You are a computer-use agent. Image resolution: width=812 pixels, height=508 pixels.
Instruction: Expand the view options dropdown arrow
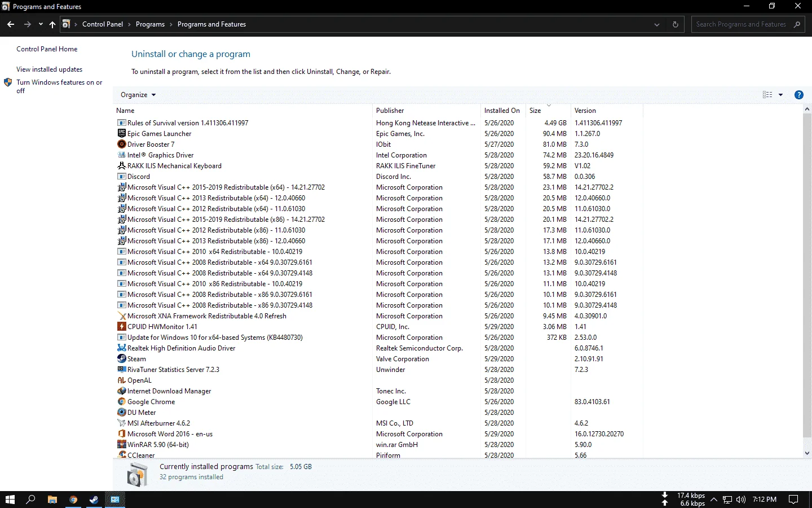tap(780, 95)
